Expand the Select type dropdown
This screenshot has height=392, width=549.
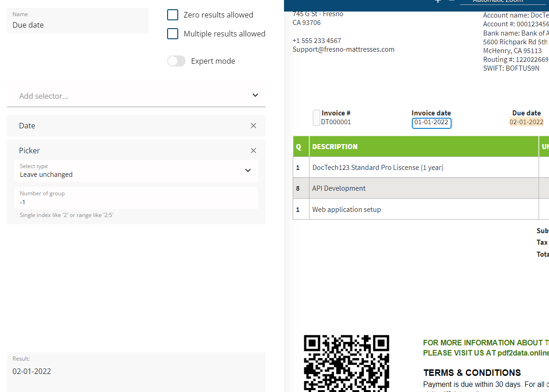coord(136,170)
